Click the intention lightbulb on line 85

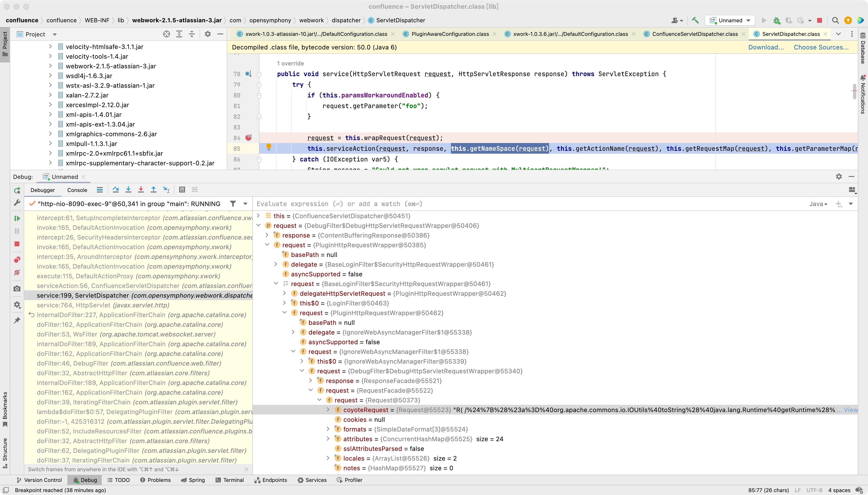[x=269, y=147]
